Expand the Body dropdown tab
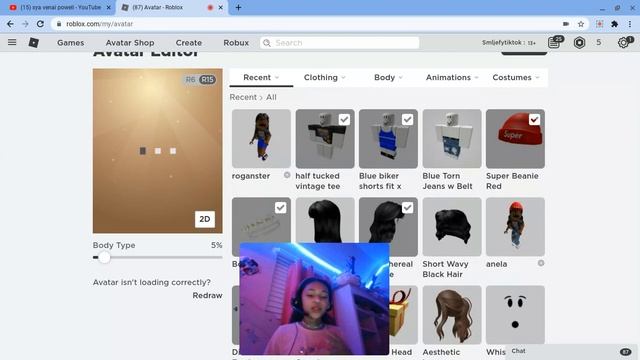Image resolution: width=640 pixels, height=360 pixels. point(388,77)
